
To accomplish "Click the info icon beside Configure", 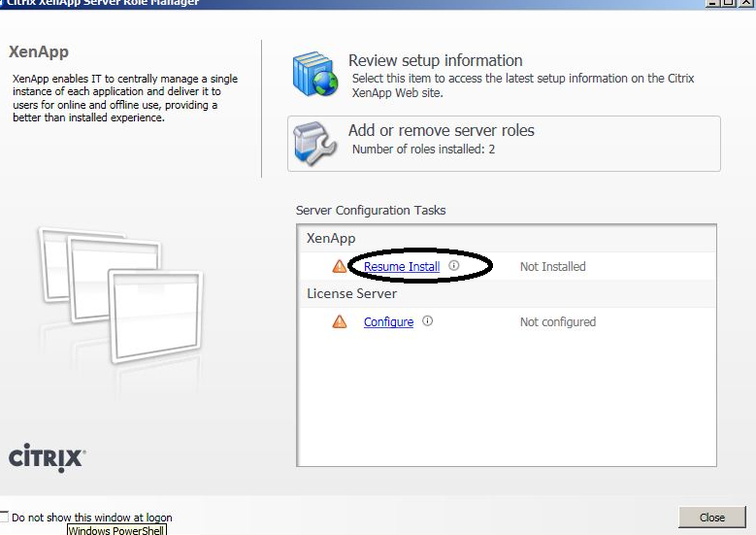I will (427, 320).
